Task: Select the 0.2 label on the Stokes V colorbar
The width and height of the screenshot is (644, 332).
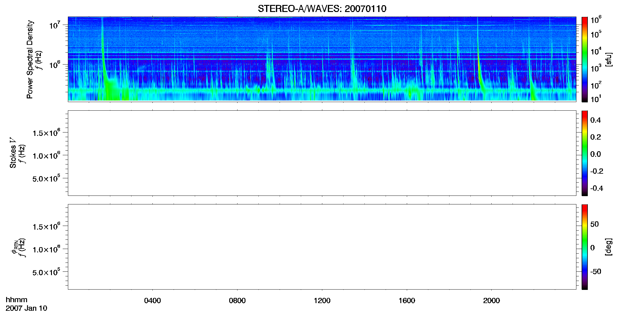Action: (595, 137)
